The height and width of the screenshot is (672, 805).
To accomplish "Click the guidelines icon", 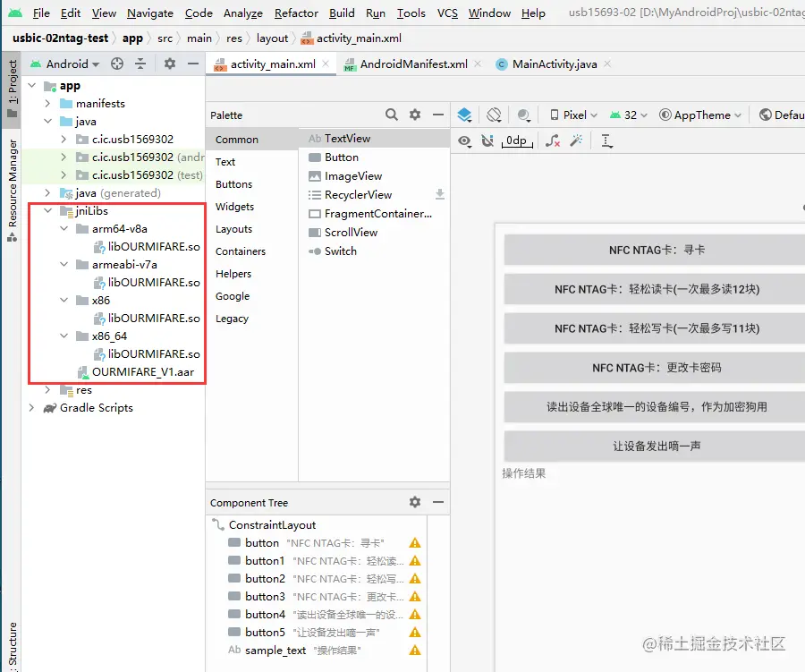I will tap(606, 140).
